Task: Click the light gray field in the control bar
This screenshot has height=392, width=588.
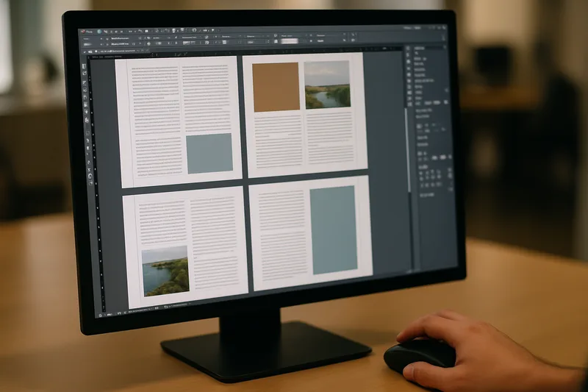Action: point(289,40)
